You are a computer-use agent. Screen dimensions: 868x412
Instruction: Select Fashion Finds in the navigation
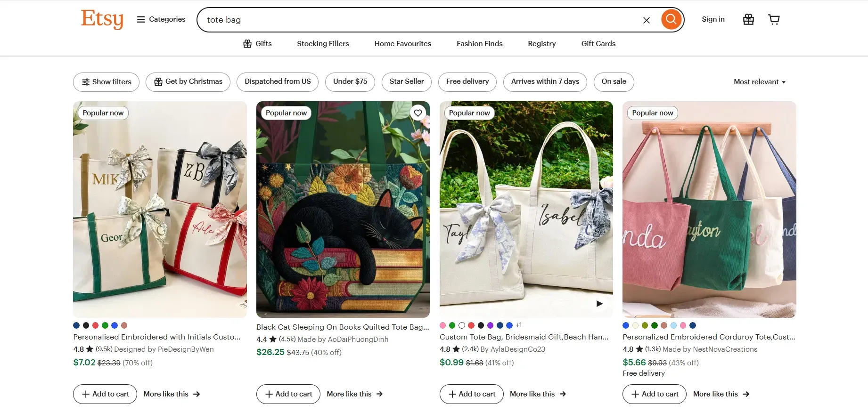479,43
